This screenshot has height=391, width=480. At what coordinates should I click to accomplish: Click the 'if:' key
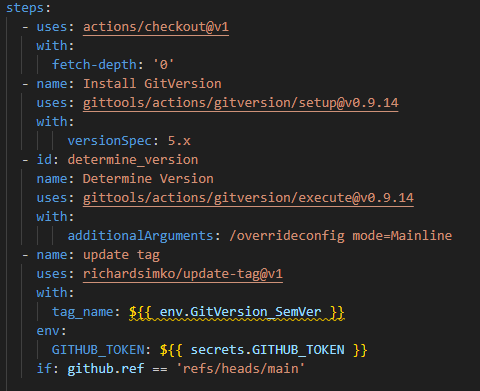48,369
